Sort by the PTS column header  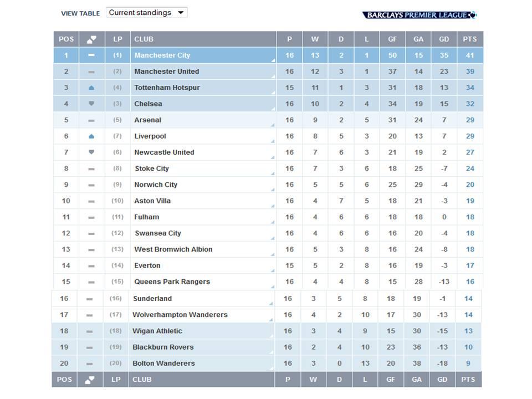point(470,39)
